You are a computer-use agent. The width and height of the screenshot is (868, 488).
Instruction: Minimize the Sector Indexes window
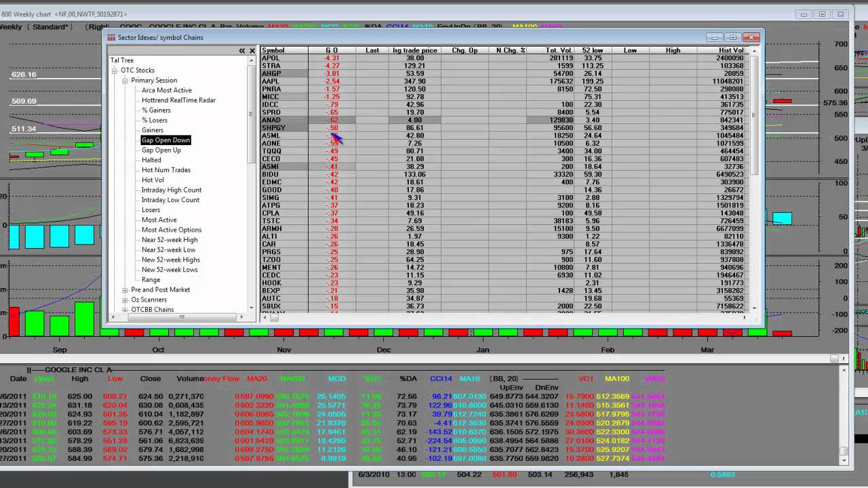click(x=715, y=37)
